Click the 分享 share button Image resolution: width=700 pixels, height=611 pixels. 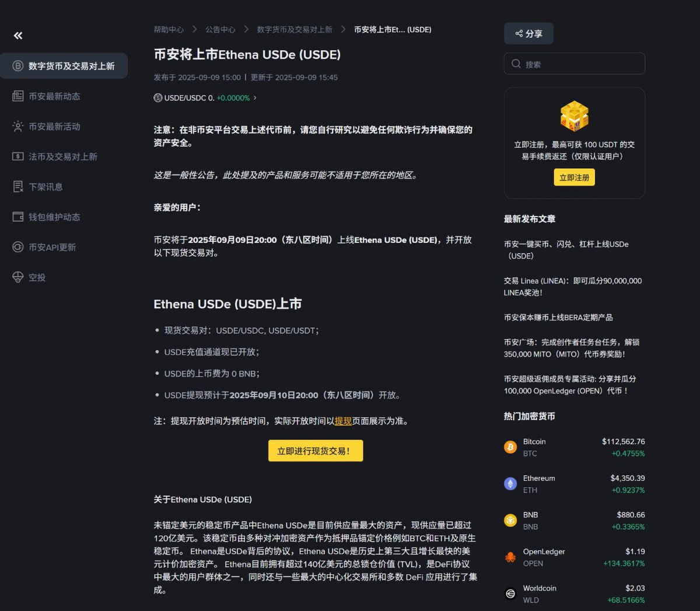(x=528, y=34)
